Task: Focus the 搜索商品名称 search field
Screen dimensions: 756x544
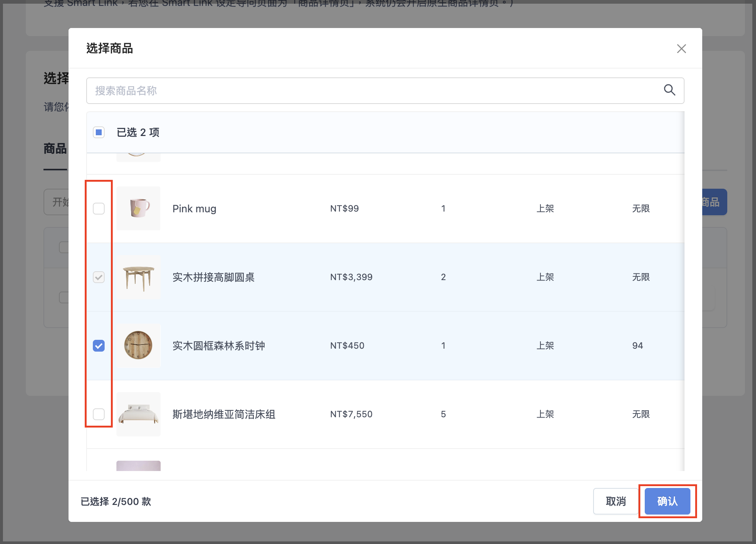Action: click(x=385, y=91)
